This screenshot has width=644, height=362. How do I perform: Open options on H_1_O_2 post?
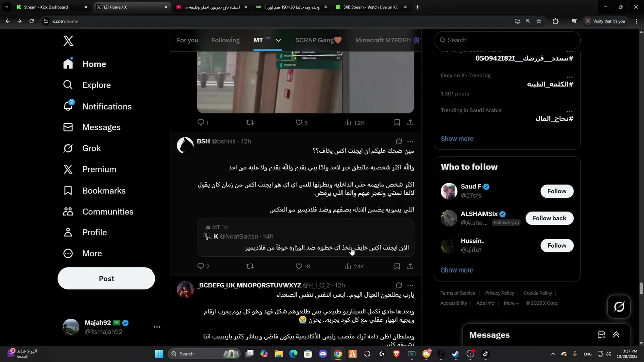tap(410, 285)
